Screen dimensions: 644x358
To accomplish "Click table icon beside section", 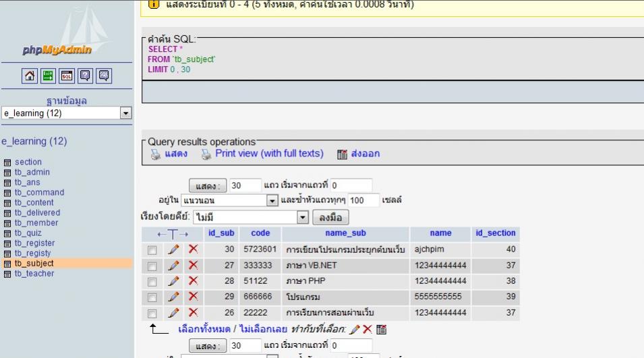I will click(7, 162).
